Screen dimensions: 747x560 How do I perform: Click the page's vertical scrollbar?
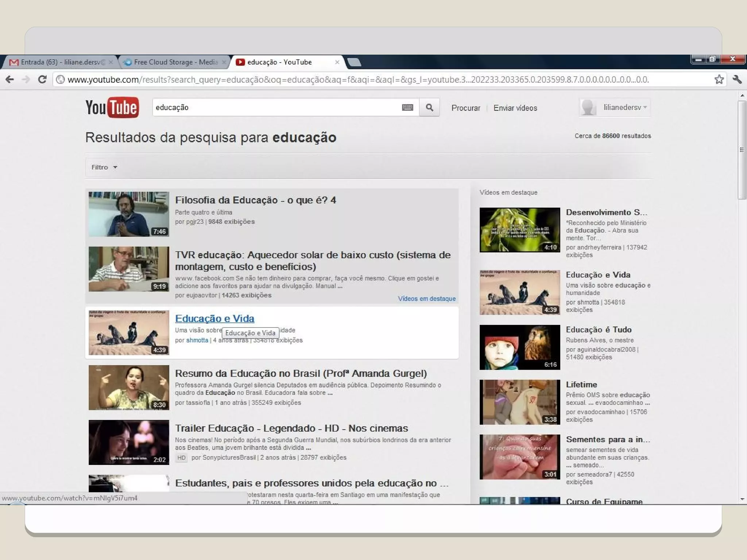click(x=742, y=149)
